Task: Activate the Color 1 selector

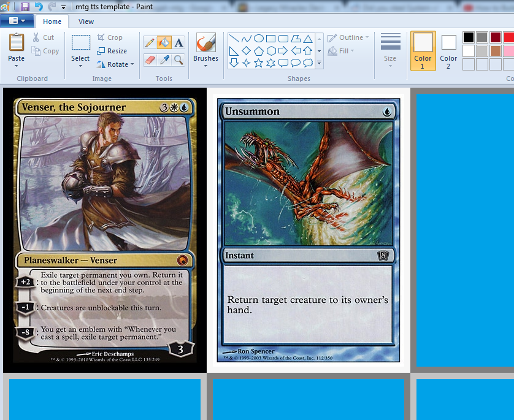Action: pyautogui.click(x=423, y=51)
